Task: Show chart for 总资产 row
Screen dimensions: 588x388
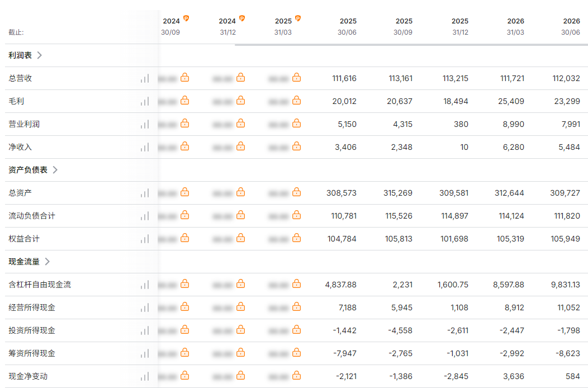Action: click(145, 193)
